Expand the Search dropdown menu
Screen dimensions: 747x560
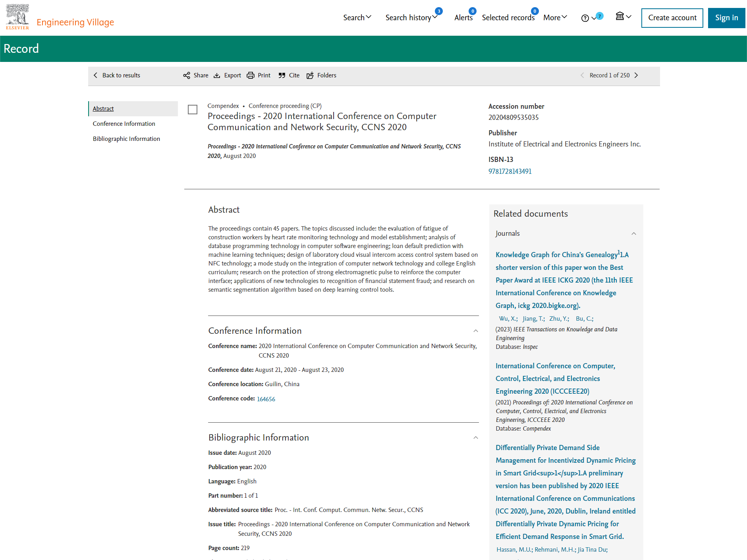point(357,17)
